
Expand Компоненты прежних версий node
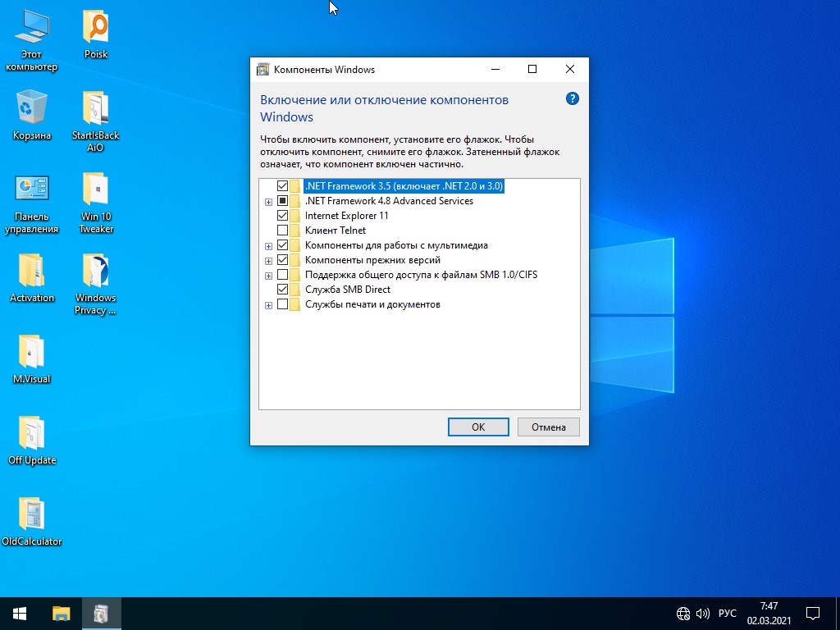tap(268, 261)
